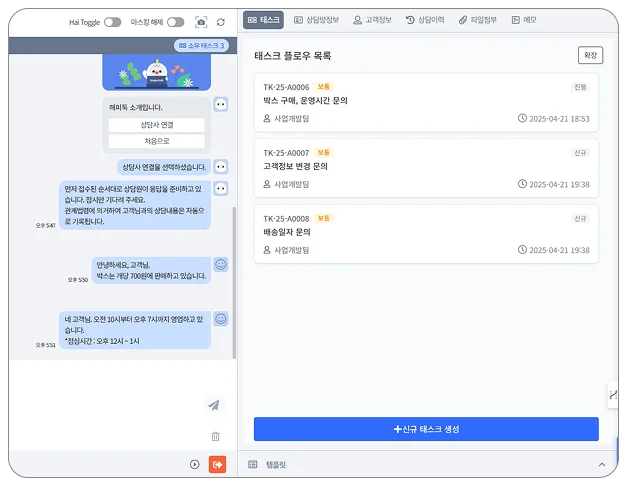Open task card TK-25-A0007
This screenshot has width=627, height=485.
click(x=426, y=168)
